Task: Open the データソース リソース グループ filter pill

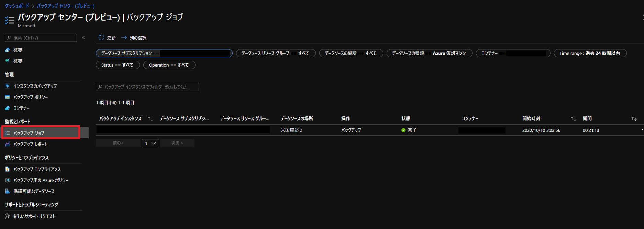Action: (276, 53)
